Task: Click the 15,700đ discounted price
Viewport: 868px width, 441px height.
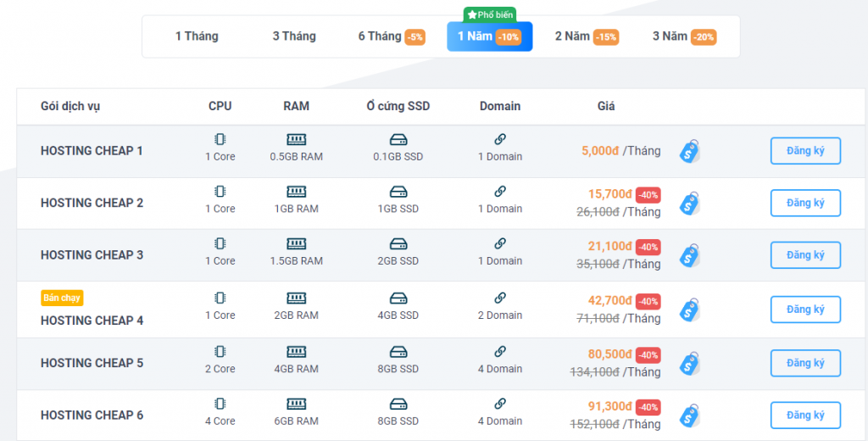Action: coord(610,194)
